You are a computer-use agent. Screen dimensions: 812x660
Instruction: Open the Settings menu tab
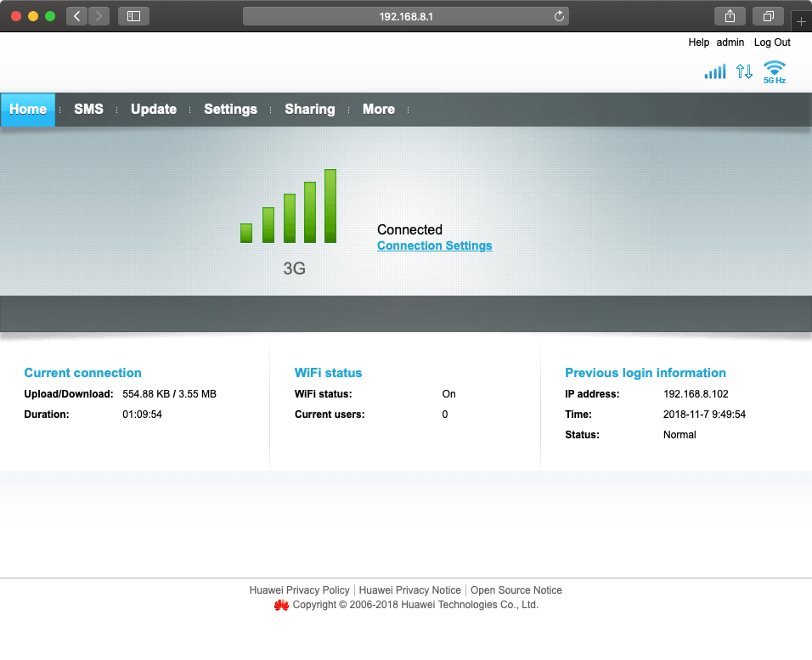click(230, 110)
